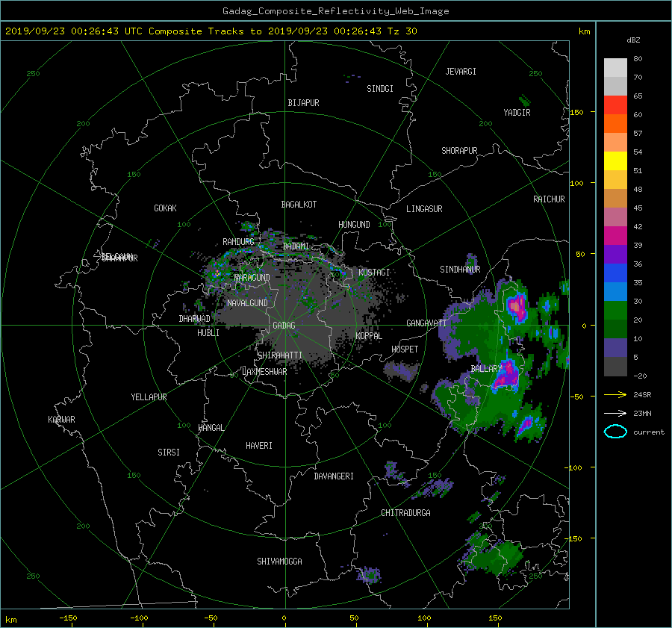Click the BADAMI city label
The width and height of the screenshot is (672, 628).
[x=296, y=246]
